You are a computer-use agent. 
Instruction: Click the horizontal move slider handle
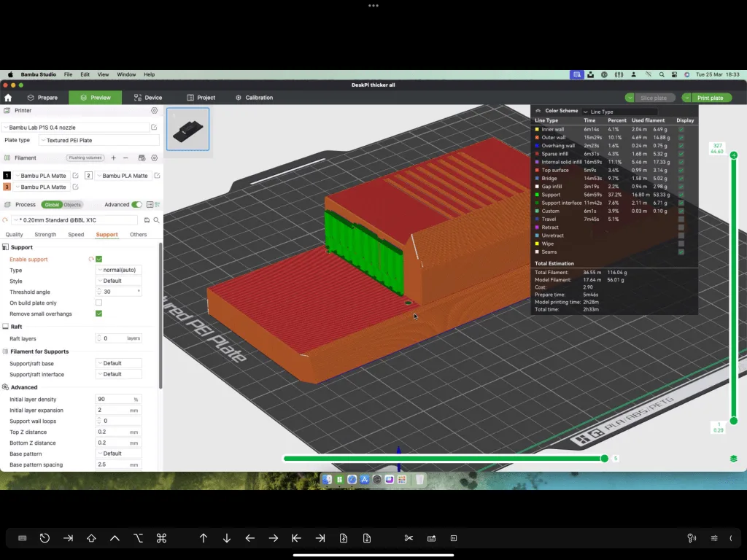point(605,459)
